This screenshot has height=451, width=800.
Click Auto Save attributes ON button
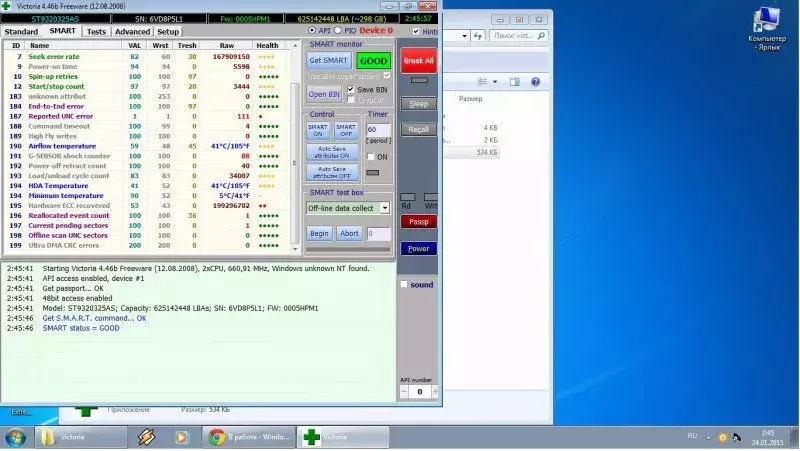[332, 152]
